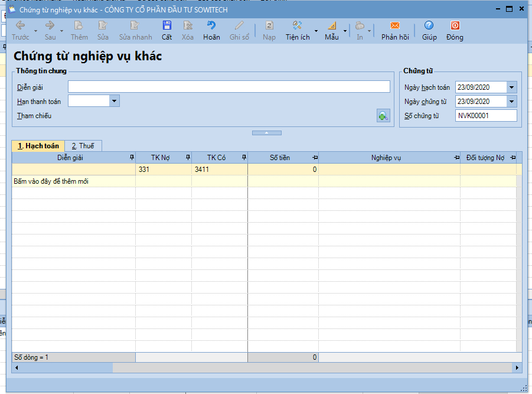Viewport: 532px width, 394px height.
Task: Click the Nghiệp vụ cell in first row
Action: [389, 170]
